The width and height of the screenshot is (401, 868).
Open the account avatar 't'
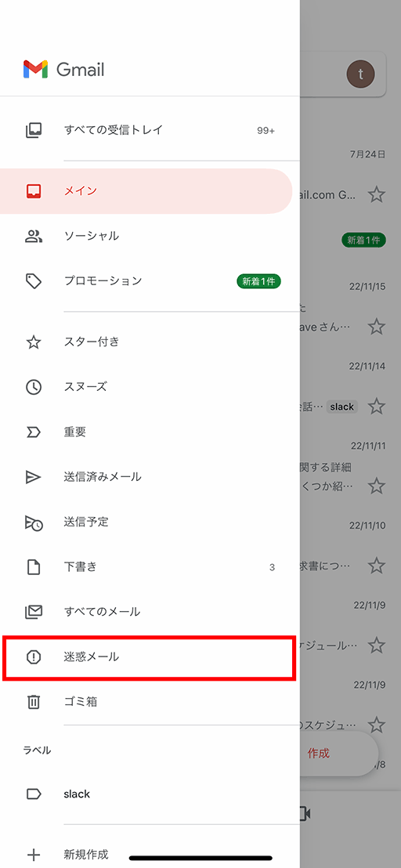pyautogui.click(x=360, y=74)
